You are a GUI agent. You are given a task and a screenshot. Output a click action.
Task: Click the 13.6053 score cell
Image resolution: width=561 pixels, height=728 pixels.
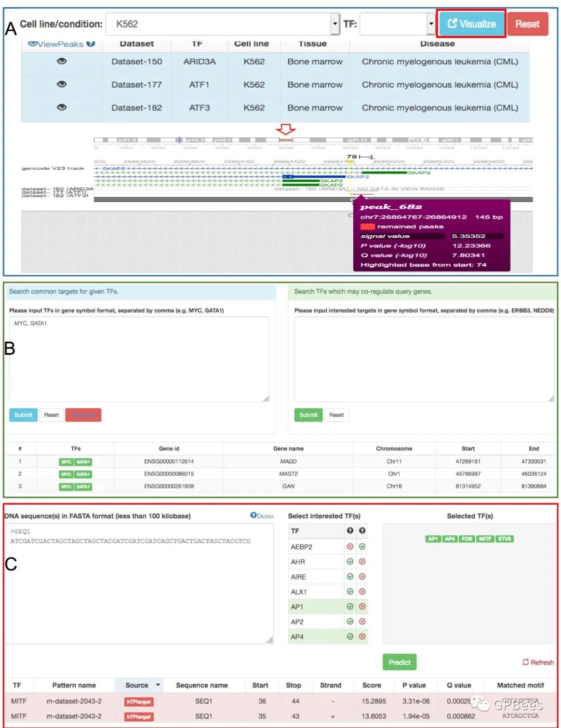coord(373,716)
